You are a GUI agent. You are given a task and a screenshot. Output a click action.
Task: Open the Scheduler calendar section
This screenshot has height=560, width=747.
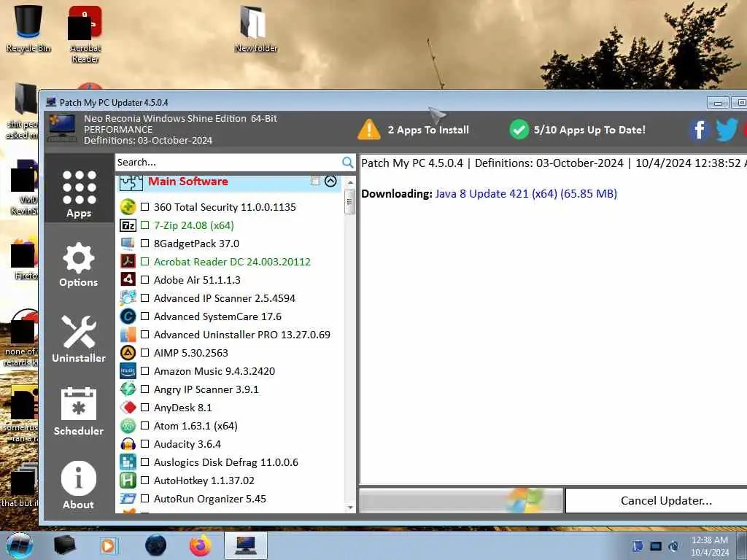[79, 412]
